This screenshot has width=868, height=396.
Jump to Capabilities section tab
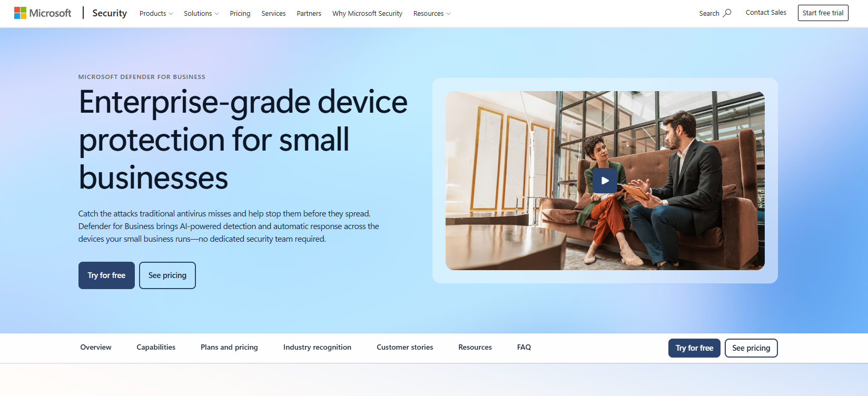click(x=156, y=348)
